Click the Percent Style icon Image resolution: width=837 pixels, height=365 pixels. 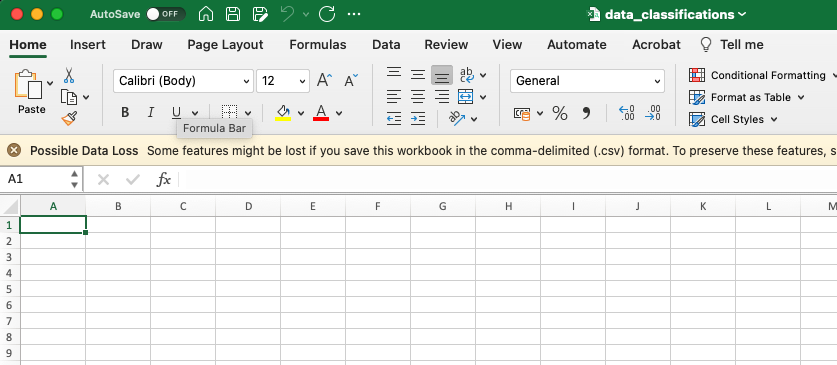pos(559,113)
